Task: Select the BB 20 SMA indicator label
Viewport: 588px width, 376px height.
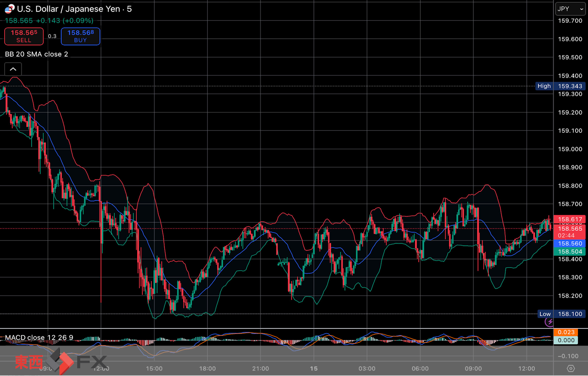Action: tap(36, 54)
